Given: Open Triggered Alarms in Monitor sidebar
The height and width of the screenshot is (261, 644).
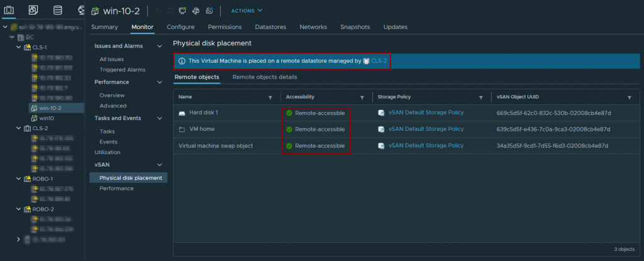Looking at the screenshot, I should click(122, 69).
